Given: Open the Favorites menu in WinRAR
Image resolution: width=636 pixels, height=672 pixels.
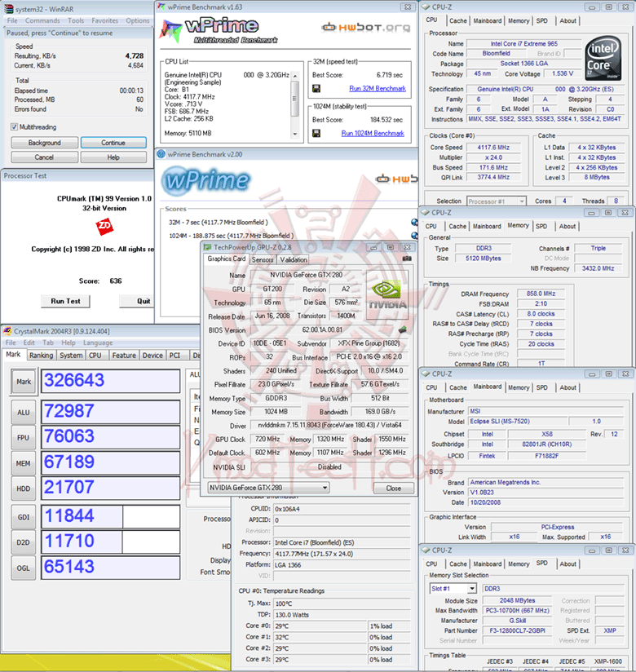Looking at the screenshot, I should click(104, 20).
